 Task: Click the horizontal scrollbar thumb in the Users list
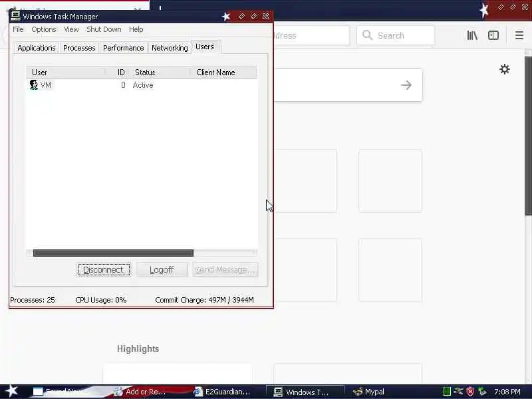click(113, 253)
